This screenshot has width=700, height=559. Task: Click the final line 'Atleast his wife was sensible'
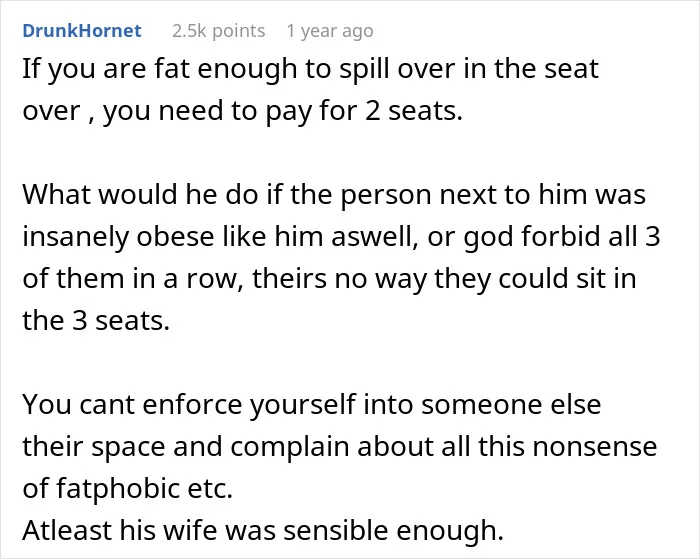[x=263, y=531]
